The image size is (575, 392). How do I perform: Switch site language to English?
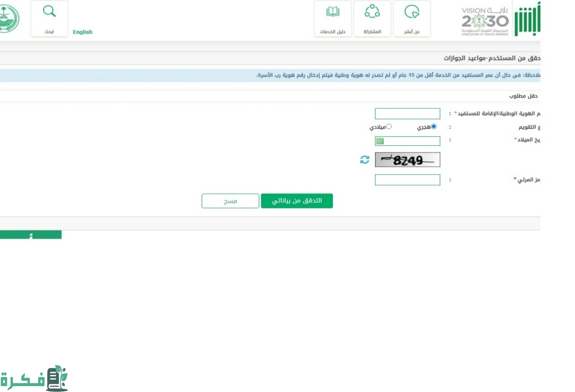[x=83, y=32]
